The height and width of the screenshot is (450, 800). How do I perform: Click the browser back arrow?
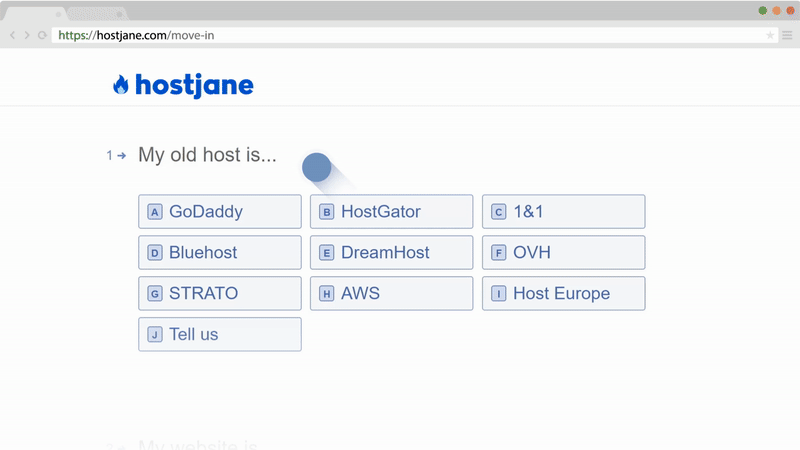[x=12, y=35]
